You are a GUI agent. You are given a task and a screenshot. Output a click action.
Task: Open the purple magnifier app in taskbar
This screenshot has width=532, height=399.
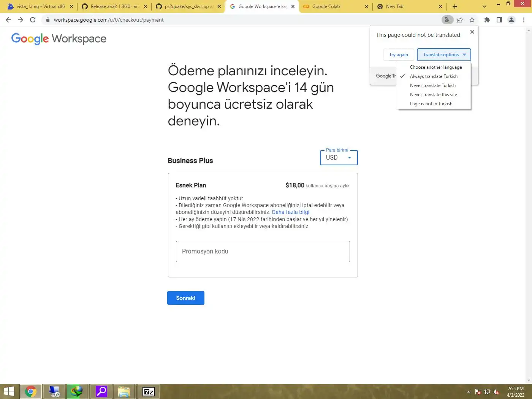click(x=101, y=391)
